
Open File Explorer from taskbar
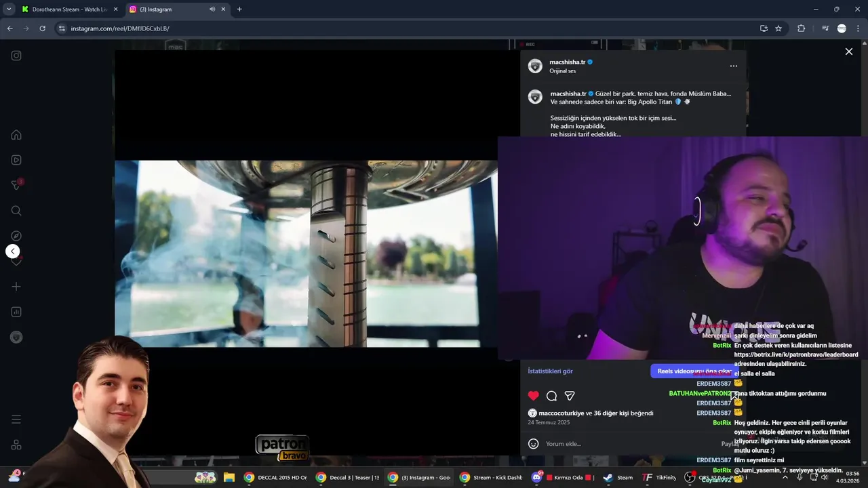229,477
